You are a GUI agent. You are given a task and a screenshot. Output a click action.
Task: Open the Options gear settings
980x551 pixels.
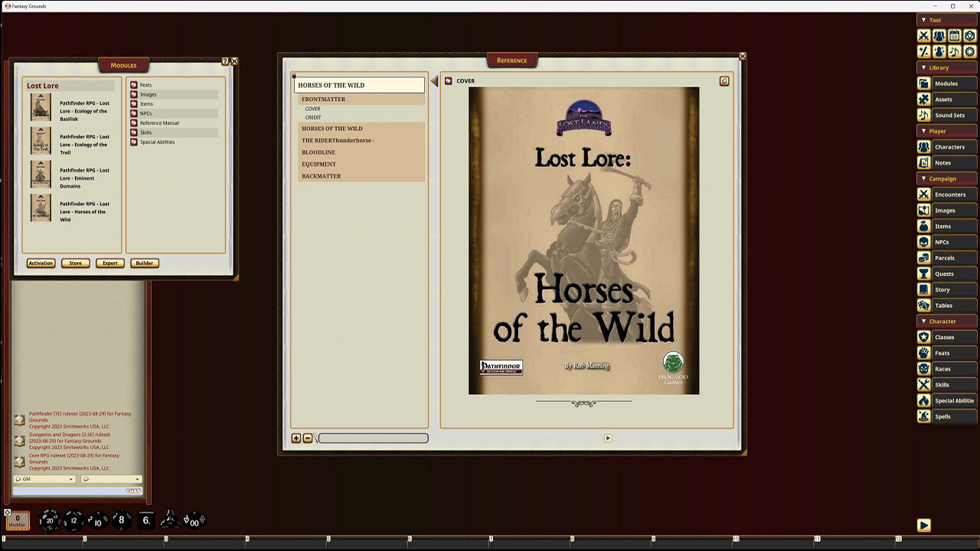click(x=969, y=51)
